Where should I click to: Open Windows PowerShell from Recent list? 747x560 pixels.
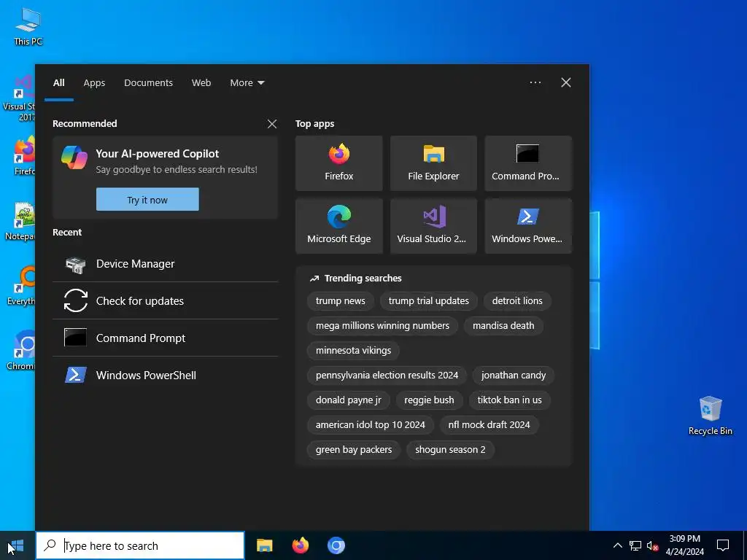point(166,376)
